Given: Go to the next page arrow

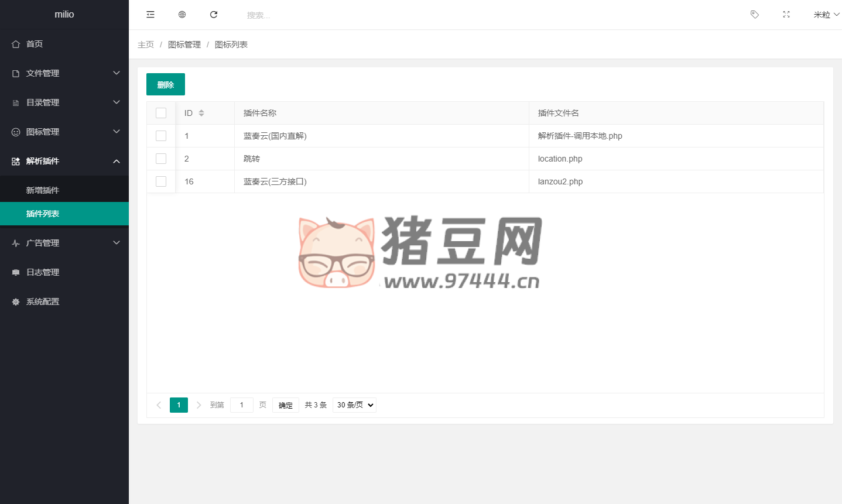Looking at the screenshot, I should point(199,405).
